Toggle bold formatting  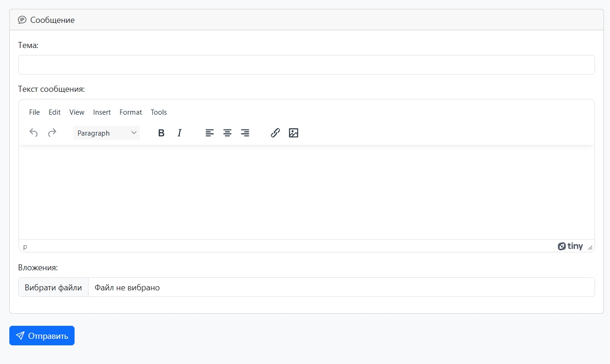(161, 133)
